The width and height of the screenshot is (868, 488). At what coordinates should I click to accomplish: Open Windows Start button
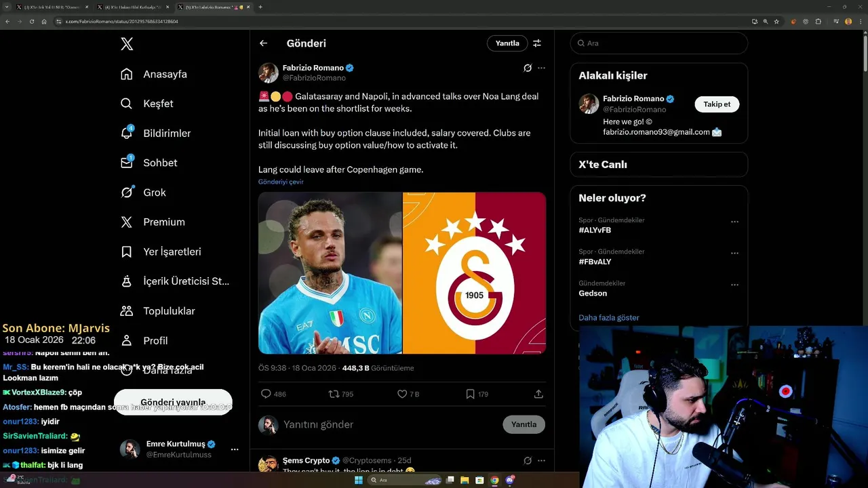tap(358, 481)
